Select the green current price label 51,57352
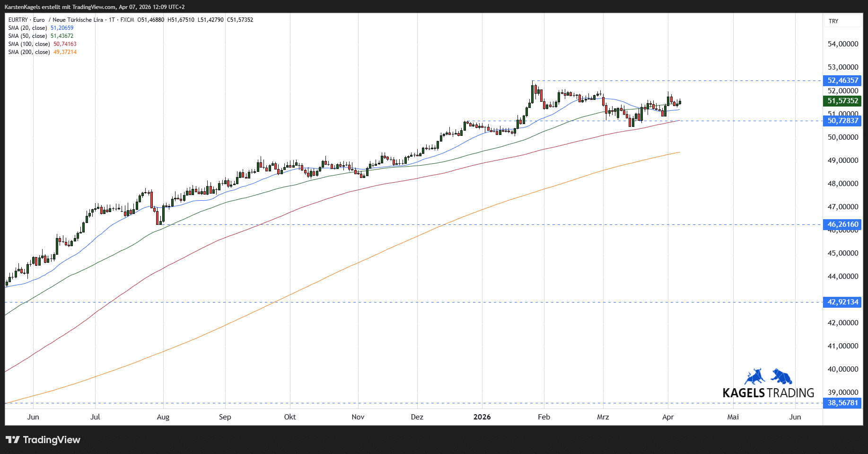The height and width of the screenshot is (454, 868). pos(842,101)
